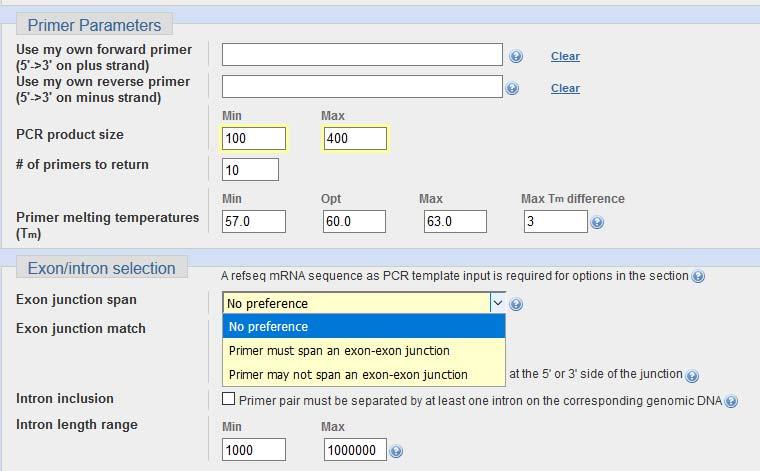Click Clear link for reverse primer
Image resolution: width=760 pixels, height=471 pixels.
565,88
